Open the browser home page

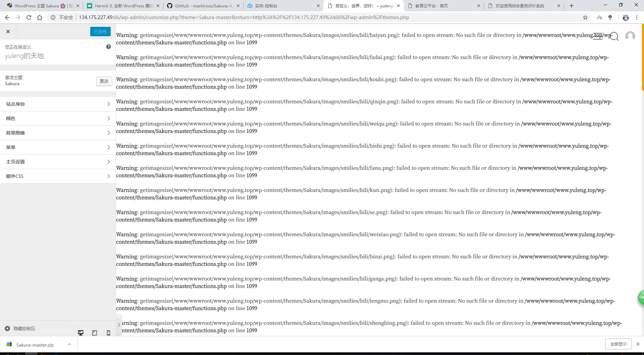(x=40, y=17)
